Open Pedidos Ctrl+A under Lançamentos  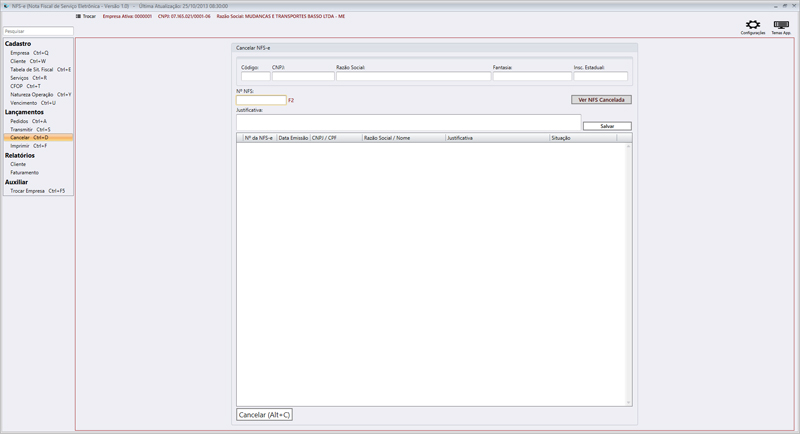(x=28, y=121)
